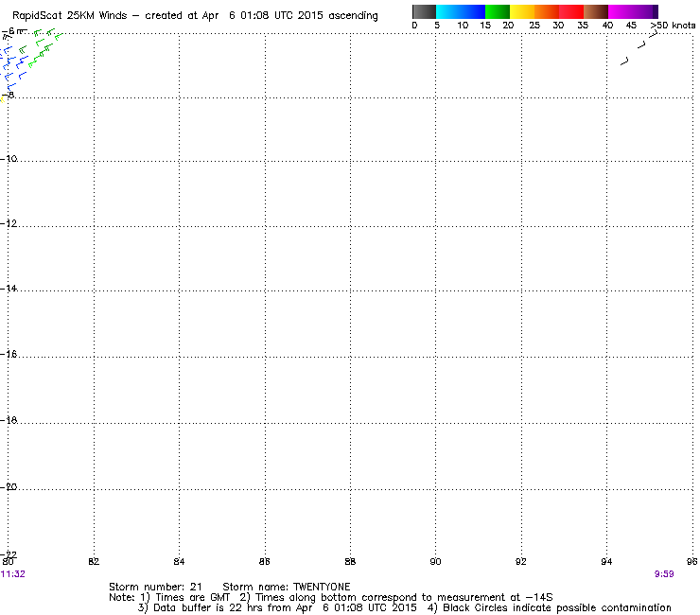Click the 'Storm name: TWENTYONE' text
This screenshot has height=615, width=700.
[287, 587]
